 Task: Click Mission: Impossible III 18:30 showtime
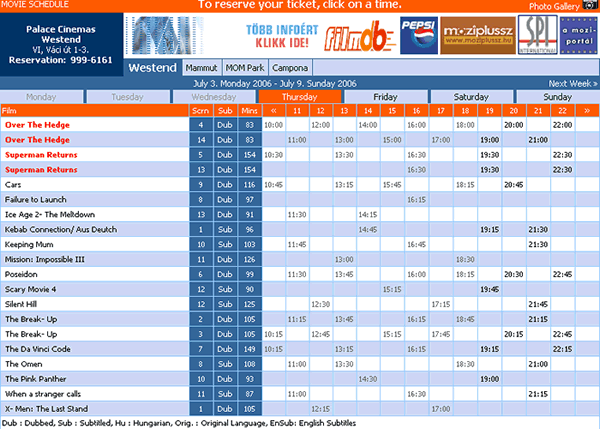[465, 259]
